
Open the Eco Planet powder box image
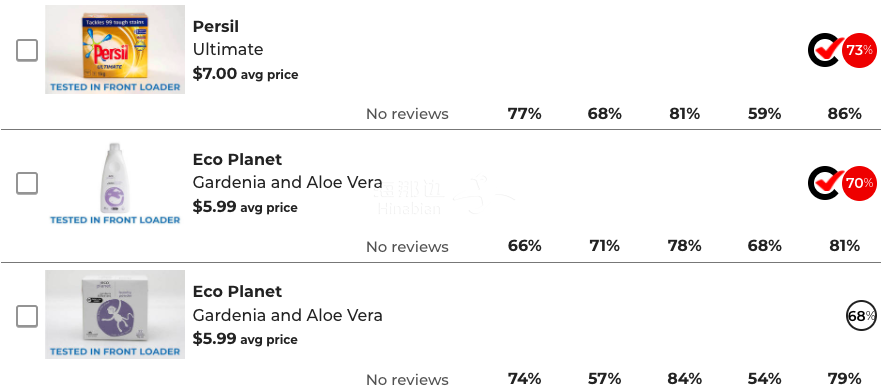click(115, 314)
